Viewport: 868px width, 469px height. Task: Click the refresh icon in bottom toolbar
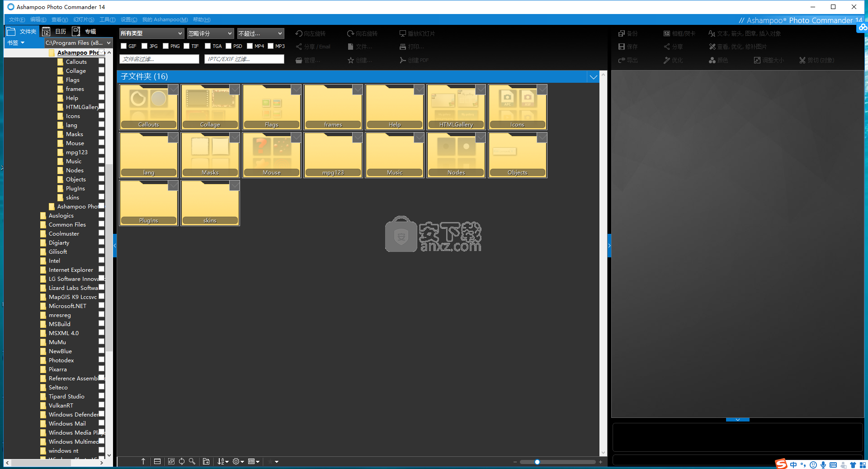click(182, 461)
